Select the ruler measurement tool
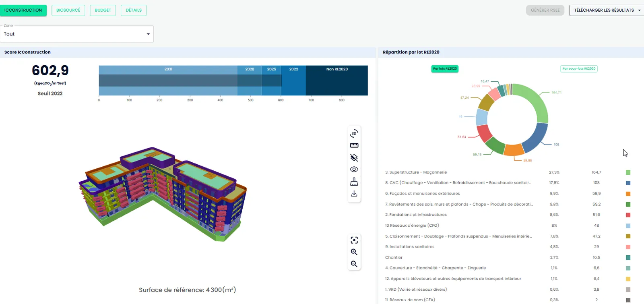This screenshot has height=304, width=644. (x=354, y=145)
